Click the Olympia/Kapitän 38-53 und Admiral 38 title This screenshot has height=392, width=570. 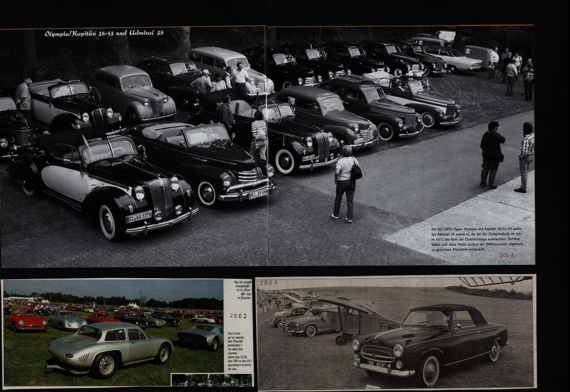click(x=104, y=34)
